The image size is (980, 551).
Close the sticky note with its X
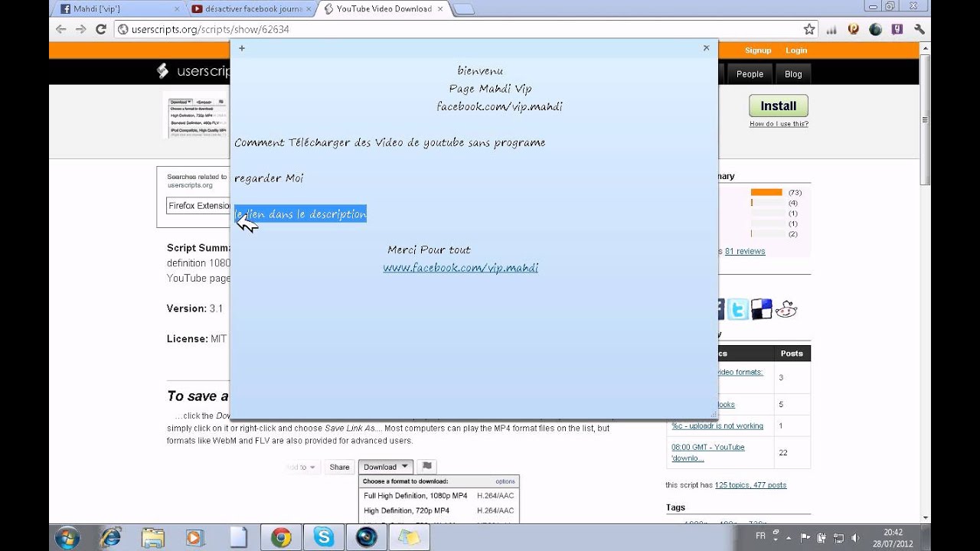[x=706, y=47]
